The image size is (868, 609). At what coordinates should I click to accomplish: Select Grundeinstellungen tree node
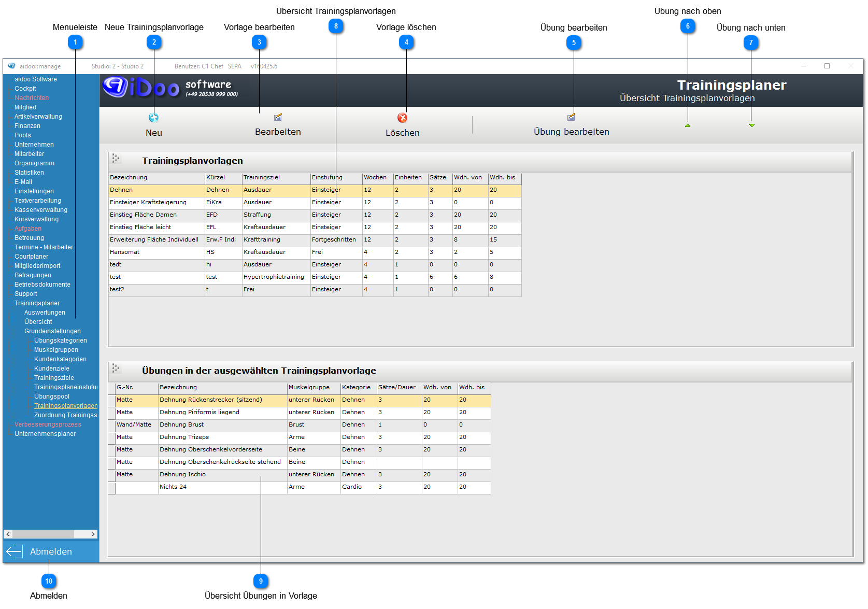click(52, 331)
